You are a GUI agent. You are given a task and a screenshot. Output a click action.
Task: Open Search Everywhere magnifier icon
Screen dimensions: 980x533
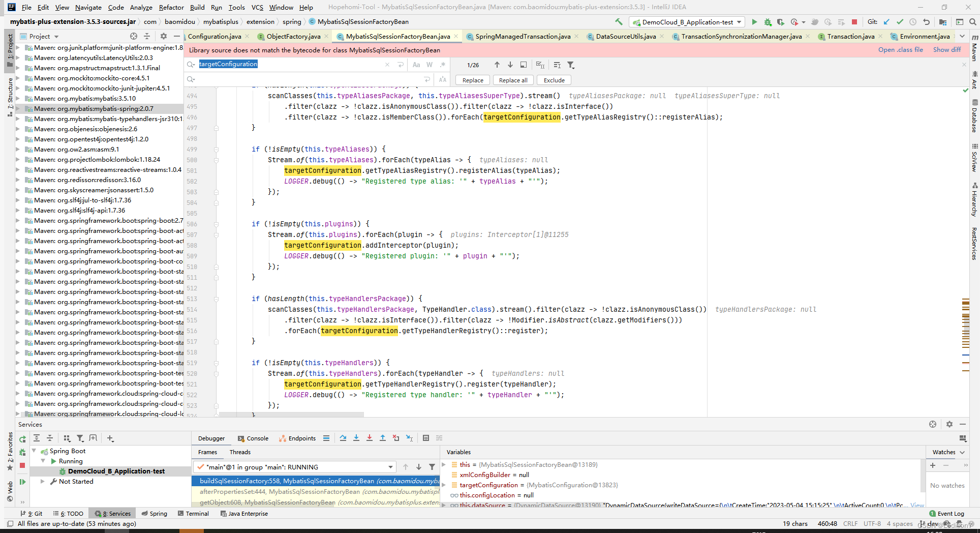pos(972,22)
